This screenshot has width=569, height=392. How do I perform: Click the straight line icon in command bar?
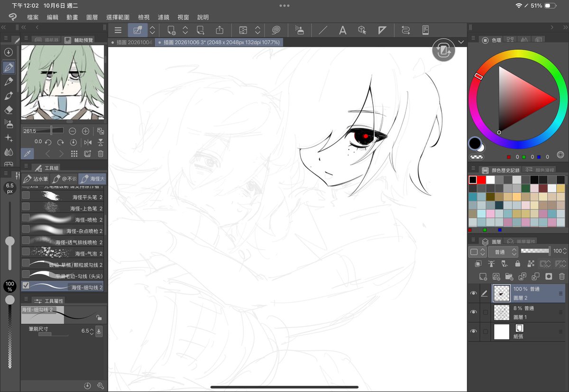coord(323,30)
